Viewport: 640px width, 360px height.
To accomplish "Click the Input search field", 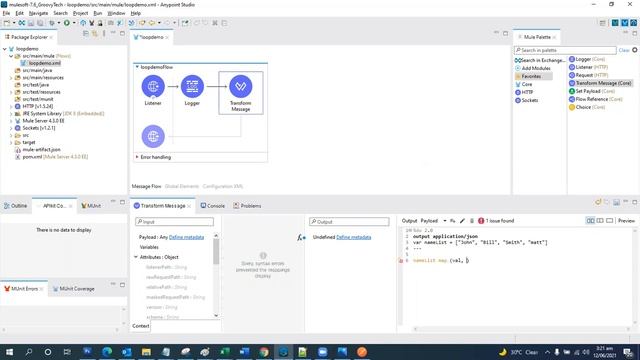I will tap(174, 222).
